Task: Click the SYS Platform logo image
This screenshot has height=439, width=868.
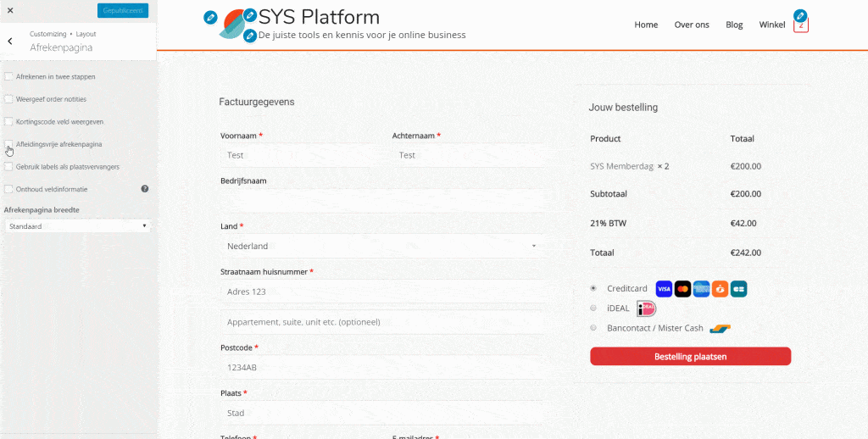Action: [231, 24]
